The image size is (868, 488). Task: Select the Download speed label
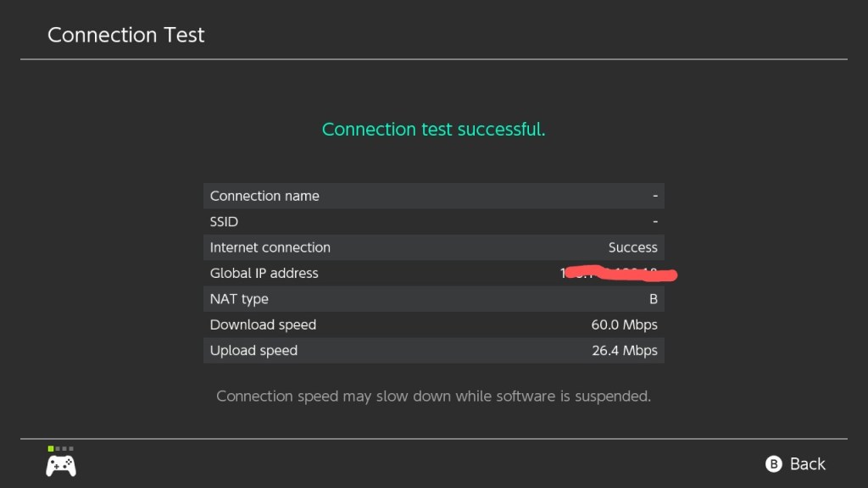(x=263, y=324)
